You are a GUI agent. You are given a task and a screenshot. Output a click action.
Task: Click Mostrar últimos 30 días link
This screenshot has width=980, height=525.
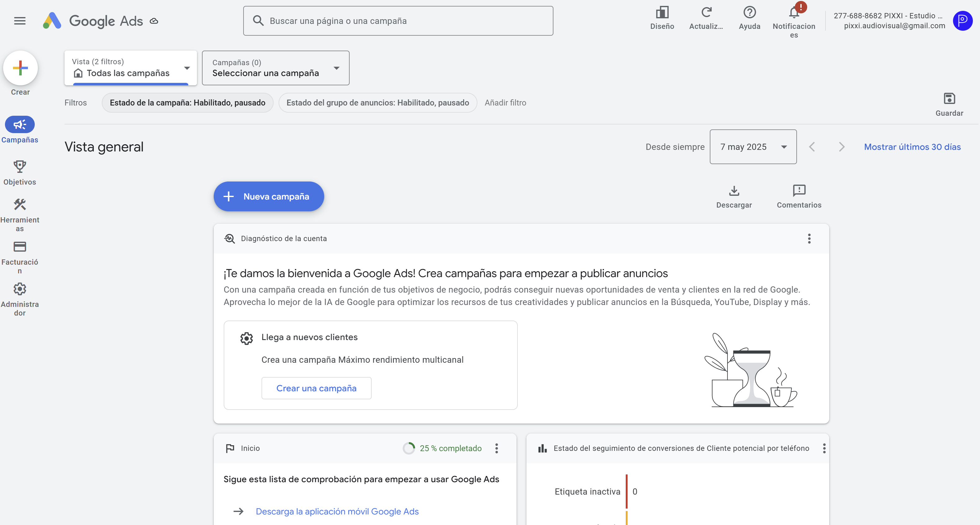tap(912, 147)
